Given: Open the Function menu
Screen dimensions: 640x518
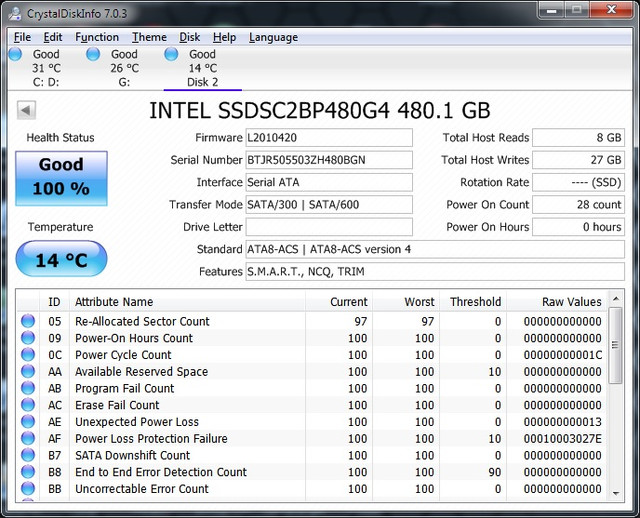Looking at the screenshot, I should coord(97,37).
